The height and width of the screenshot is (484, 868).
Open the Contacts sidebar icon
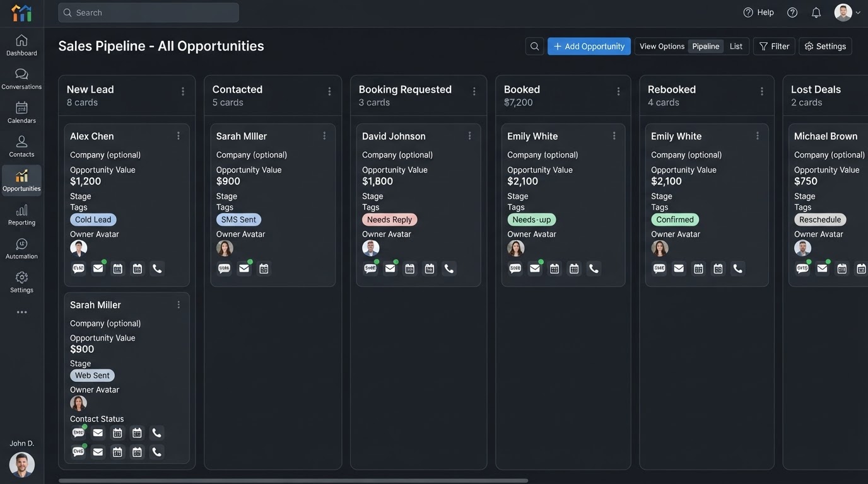[21, 146]
